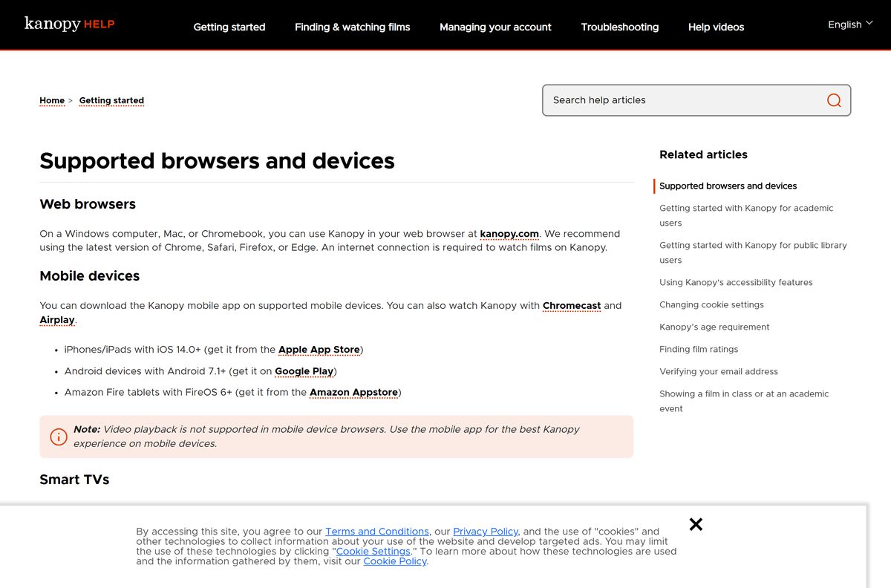Click the Kanopy Help logo
Viewport: 891px width, 588px height.
click(x=69, y=24)
